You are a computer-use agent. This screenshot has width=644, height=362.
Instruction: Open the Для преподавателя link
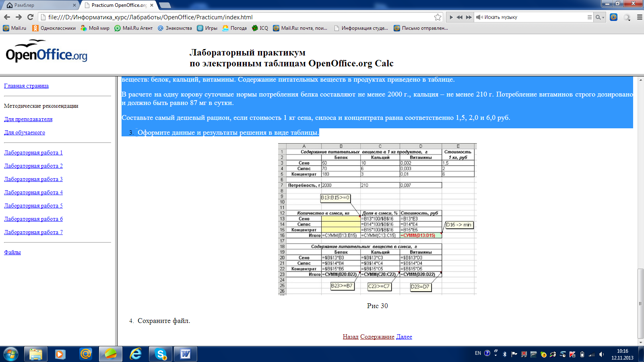[28, 119]
